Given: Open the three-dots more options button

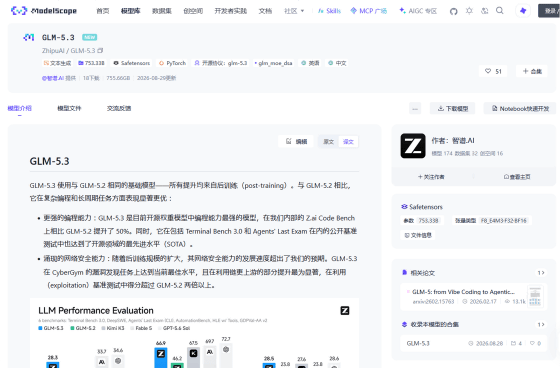Looking at the screenshot, I should pos(415,109).
